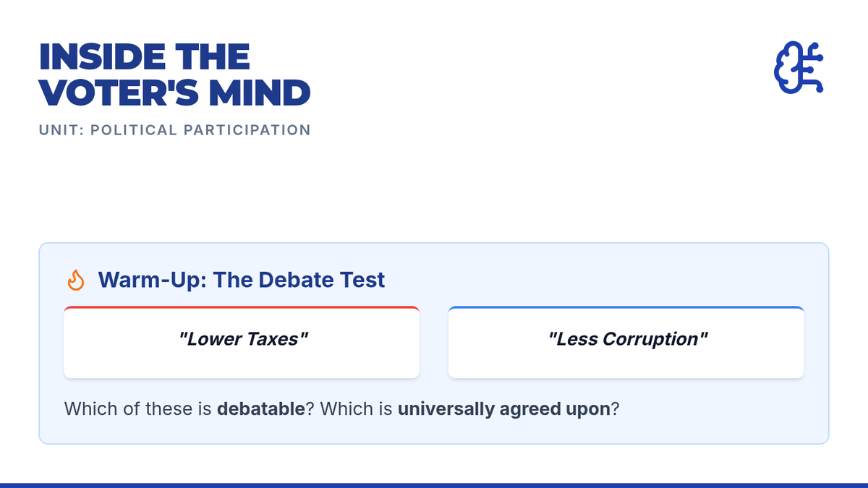Click the brain circuit icon
The width and height of the screenshot is (868, 488).
[800, 68]
